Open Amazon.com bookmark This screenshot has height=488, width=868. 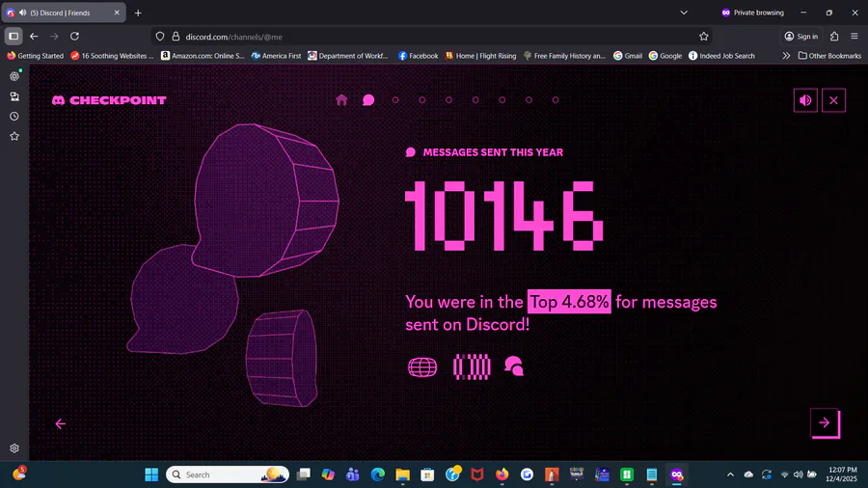tap(203, 56)
